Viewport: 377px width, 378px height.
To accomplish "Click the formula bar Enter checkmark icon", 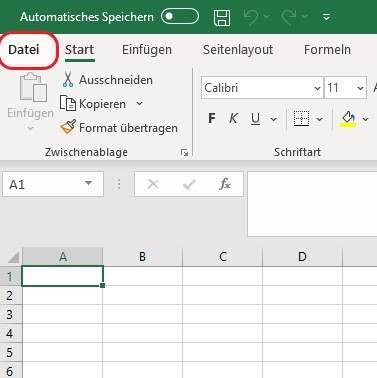I will [x=189, y=184].
